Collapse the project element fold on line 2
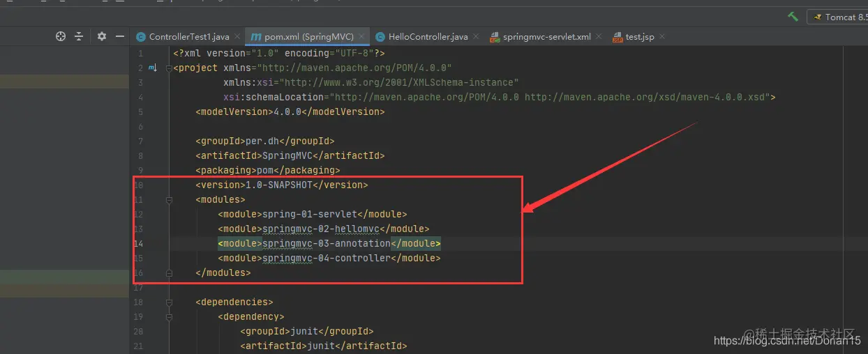 [x=169, y=68]
